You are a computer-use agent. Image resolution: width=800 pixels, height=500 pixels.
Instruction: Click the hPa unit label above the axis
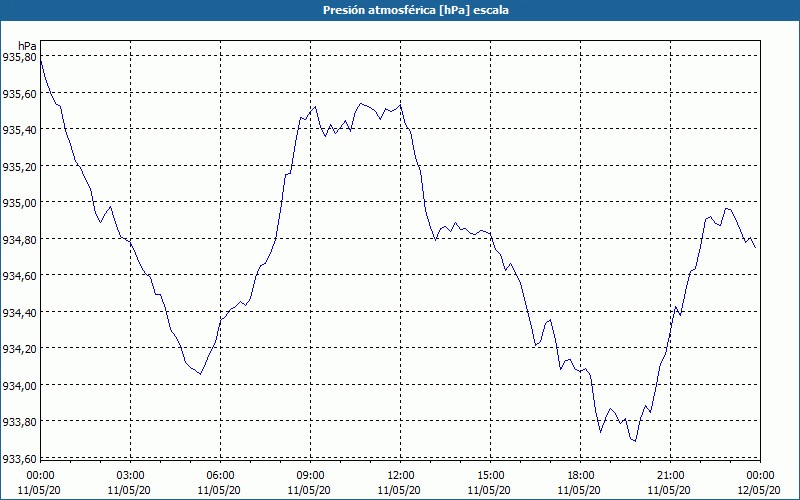click(27, 46)
